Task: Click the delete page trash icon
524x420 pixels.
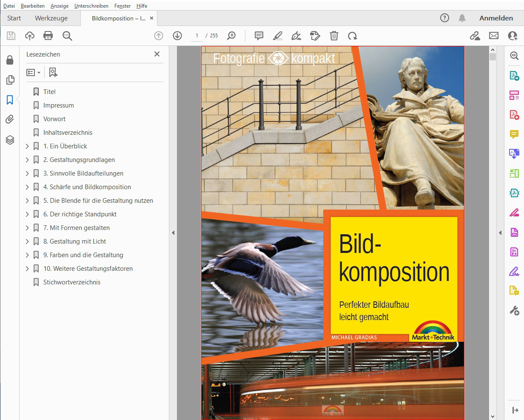Action: click(334, 36)
